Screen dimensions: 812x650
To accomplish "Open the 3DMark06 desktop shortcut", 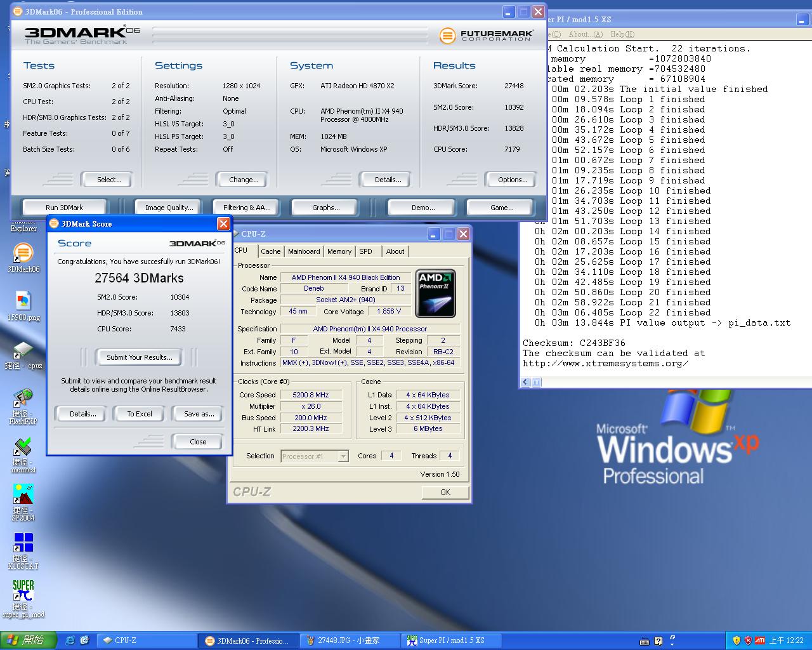I will [x=23, y=257].
